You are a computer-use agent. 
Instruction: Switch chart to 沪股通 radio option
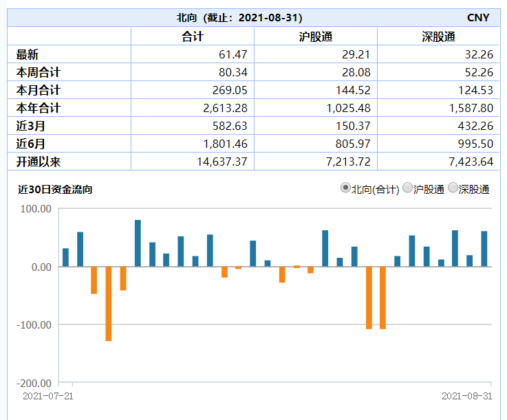pyautogui.click(x=407, y=188)
